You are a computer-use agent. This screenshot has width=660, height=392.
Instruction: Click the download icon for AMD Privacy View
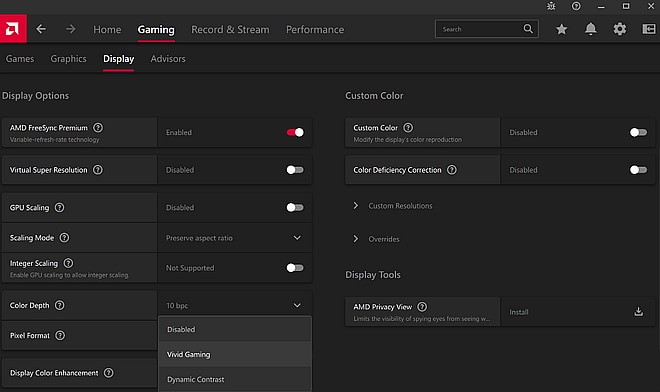pyautogui.click(x=639, y=312)
